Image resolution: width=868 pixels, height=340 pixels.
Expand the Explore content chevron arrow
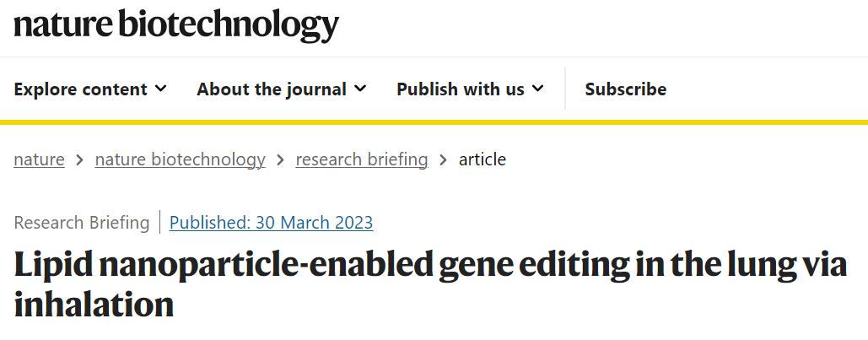pos(161,89)
